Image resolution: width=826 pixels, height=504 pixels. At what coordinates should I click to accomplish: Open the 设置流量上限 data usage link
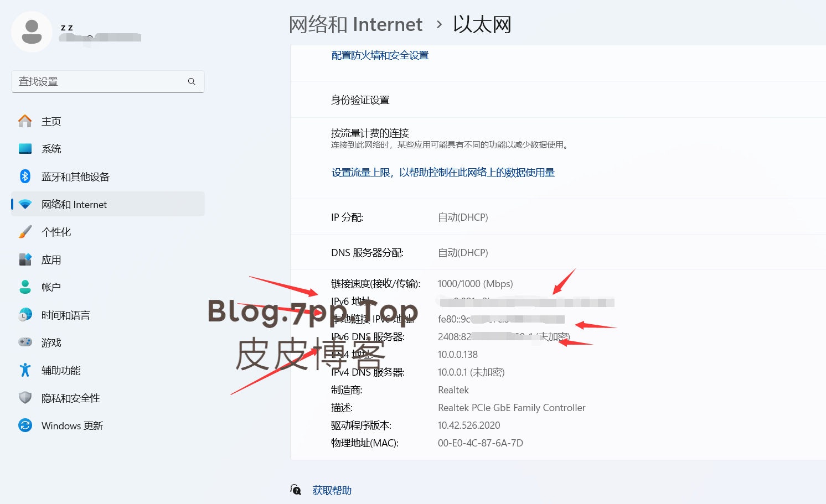(443, 173)
